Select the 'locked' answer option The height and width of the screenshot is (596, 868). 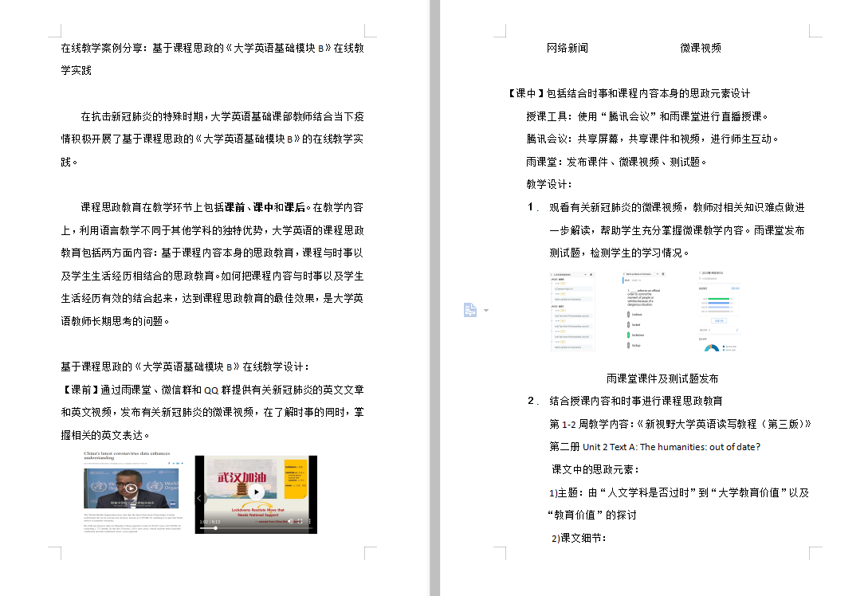pyautogui.click(x=634, y=325)
